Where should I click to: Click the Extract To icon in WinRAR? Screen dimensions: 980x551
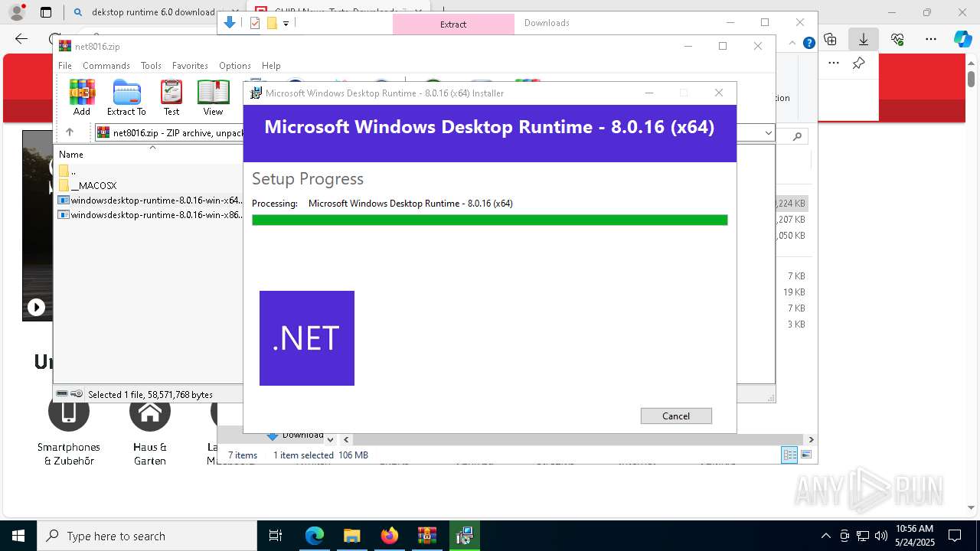(126, 98)
